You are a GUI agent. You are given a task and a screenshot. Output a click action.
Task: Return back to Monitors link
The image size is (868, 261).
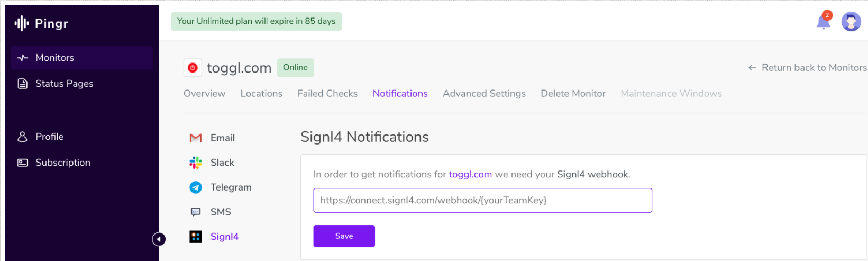point(807,68)
